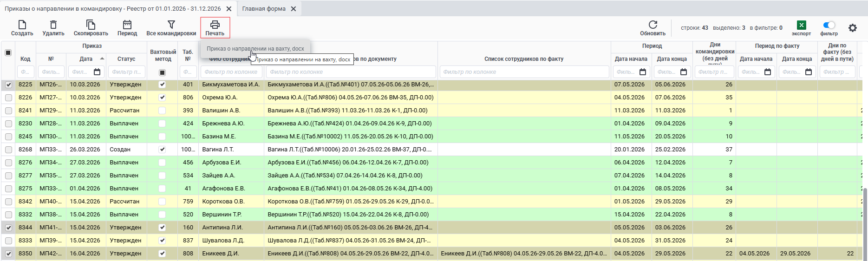Click the name Еникеев Д.И. in ФИО column

[220, 254]
